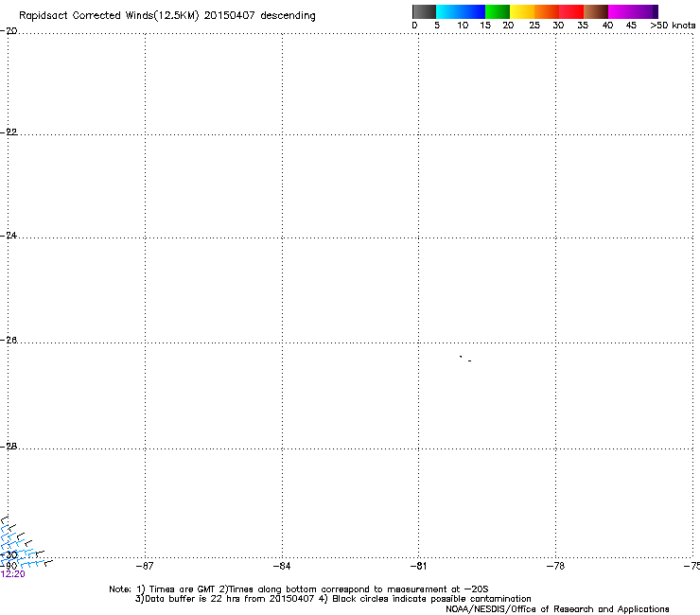Click the note 'Times are GMT'
The image size is (700, 615).
click(x=183, y=589)
